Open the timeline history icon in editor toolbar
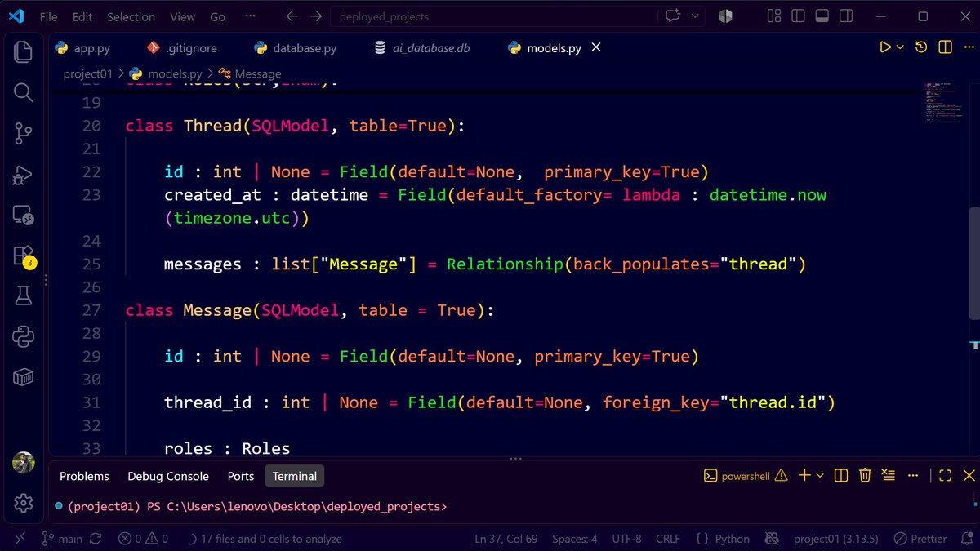 point(921,47)
